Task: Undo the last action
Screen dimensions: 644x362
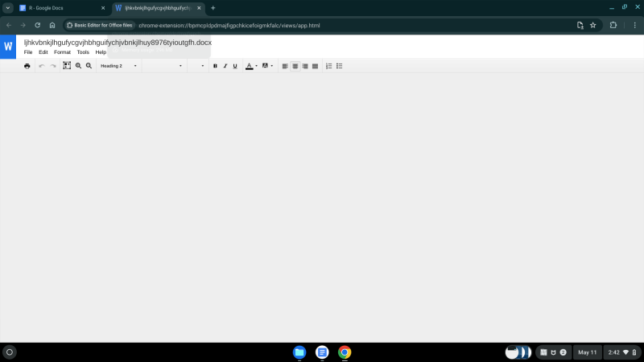Action: (42, 66)
